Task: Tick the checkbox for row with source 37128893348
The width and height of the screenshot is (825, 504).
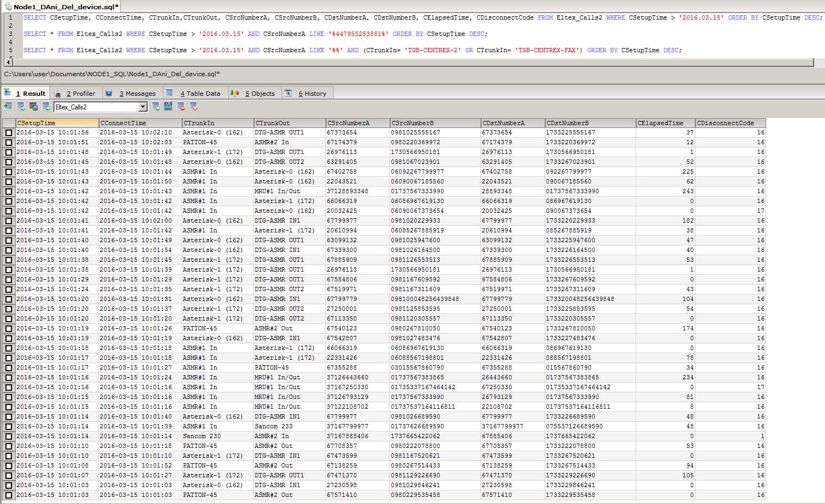Action: pyautogui.click(x=9, y=192)
